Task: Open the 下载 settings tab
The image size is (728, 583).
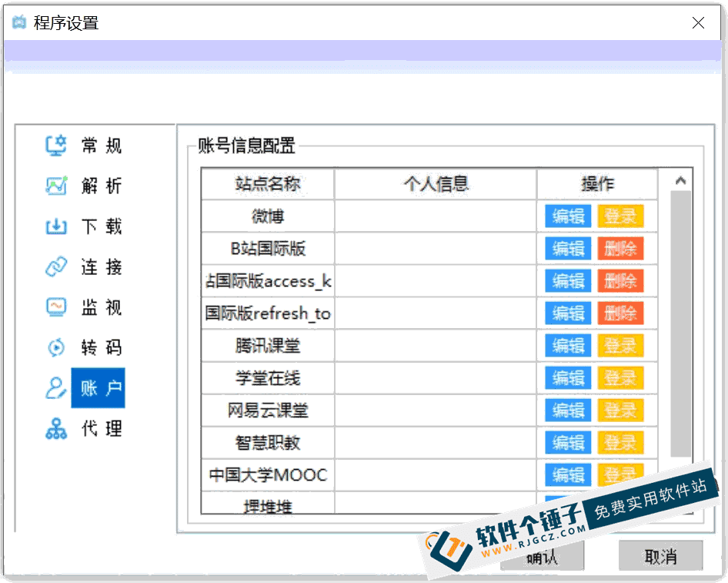Action: point(101,226)
